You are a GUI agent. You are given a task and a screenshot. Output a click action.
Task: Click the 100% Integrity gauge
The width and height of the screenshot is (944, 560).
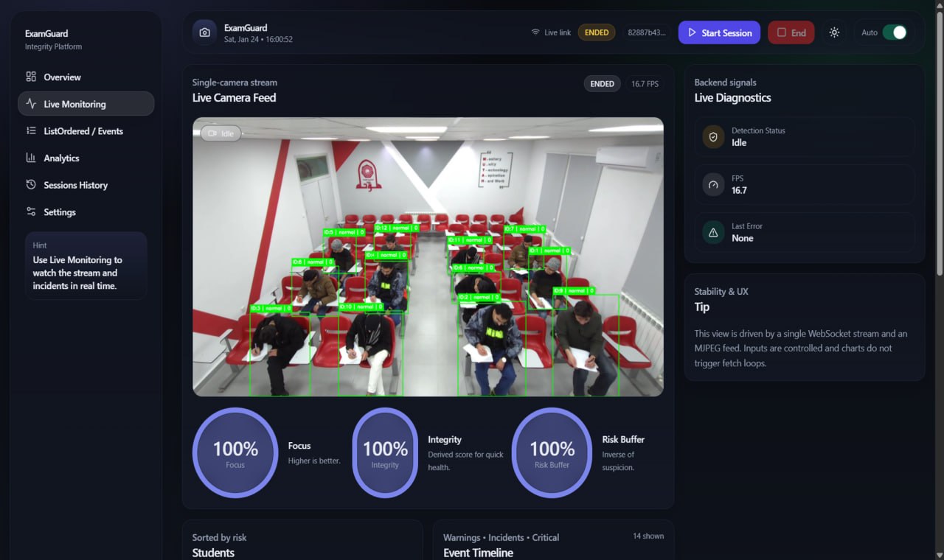(x=385, y=453)
